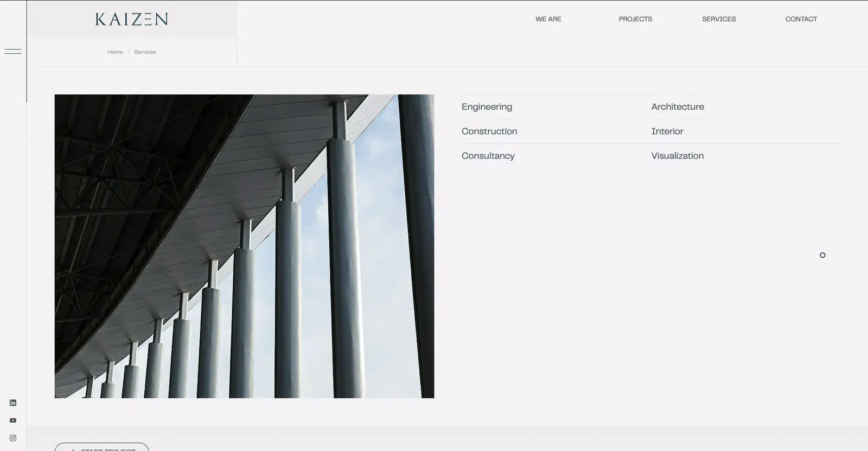The height and width of the screenshot is (451, 868).
Task: Open the LinkedIn social link
Action: point(13,403)
